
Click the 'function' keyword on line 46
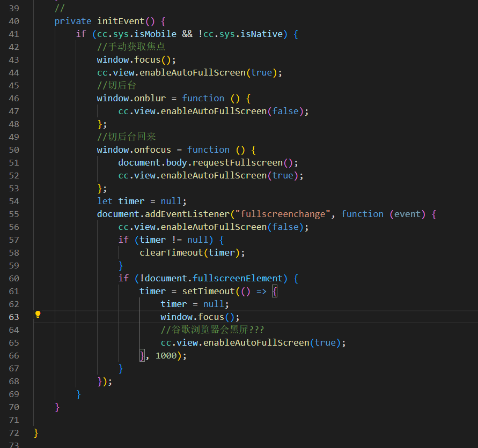click(203, 98)
